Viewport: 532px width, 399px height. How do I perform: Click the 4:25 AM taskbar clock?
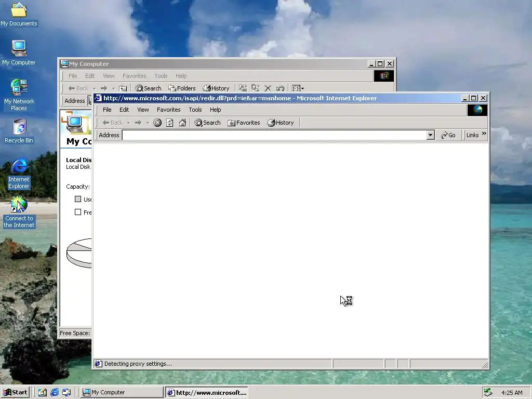click(512, 393)
